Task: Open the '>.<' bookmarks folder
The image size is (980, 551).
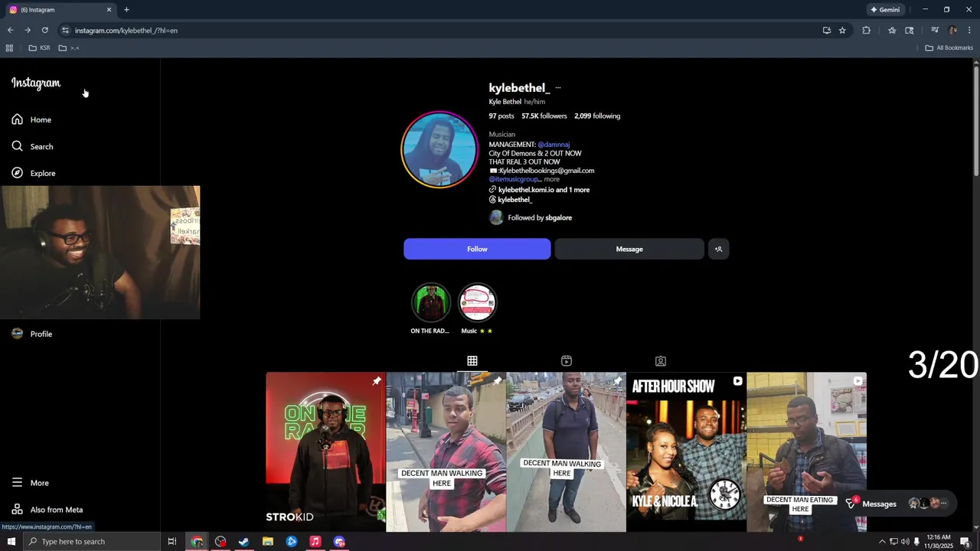Action: (x=69, y=48)
